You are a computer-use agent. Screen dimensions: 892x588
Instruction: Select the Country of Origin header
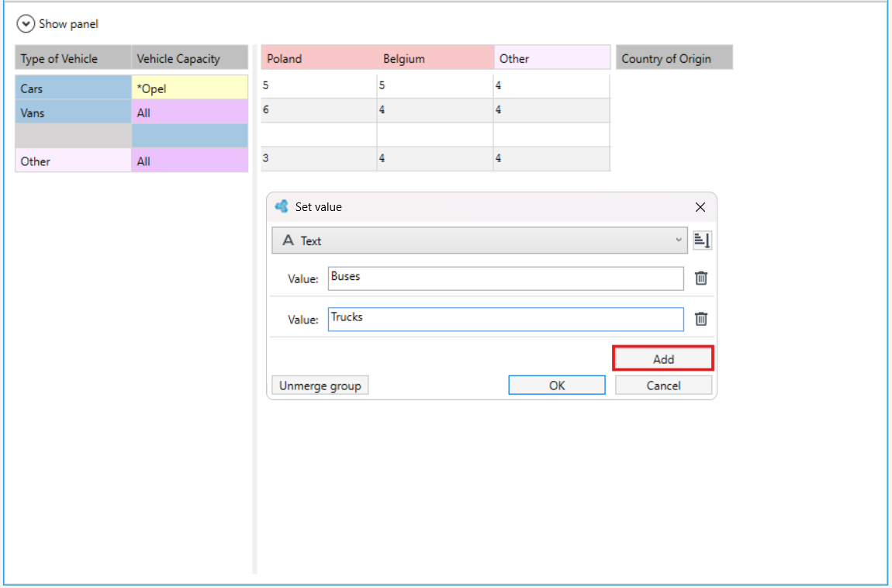[x=674, y=57]
